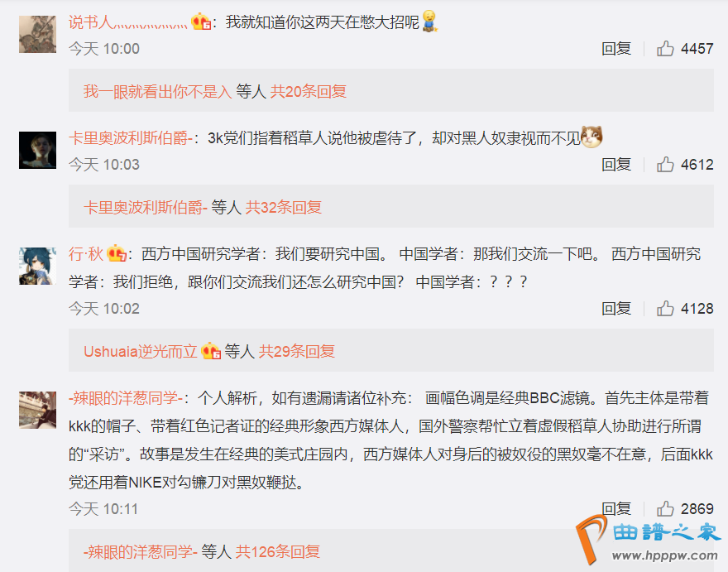
Task: Expand 共29条回复 replies thread
Action: 297,351
